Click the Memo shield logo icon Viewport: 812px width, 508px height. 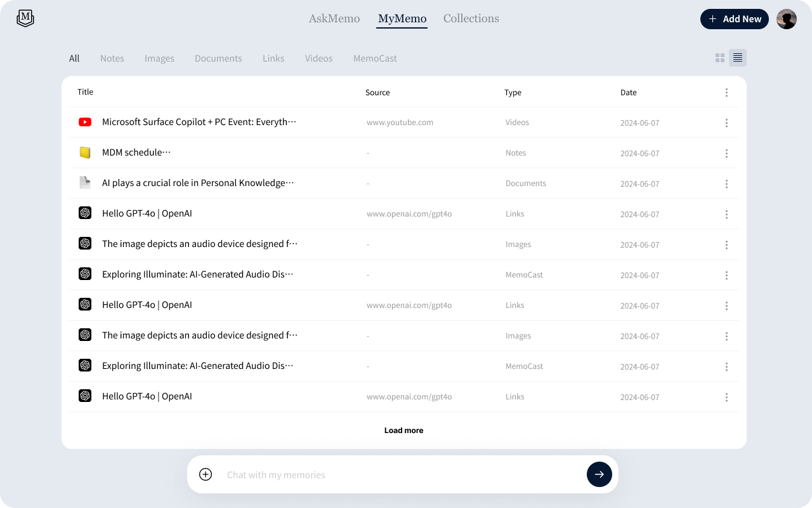25,18
